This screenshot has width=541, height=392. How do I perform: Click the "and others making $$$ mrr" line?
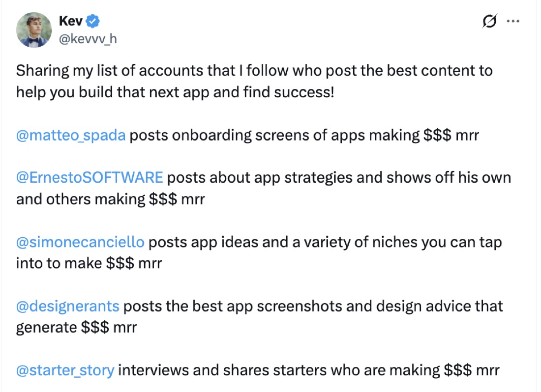point(110,199)
